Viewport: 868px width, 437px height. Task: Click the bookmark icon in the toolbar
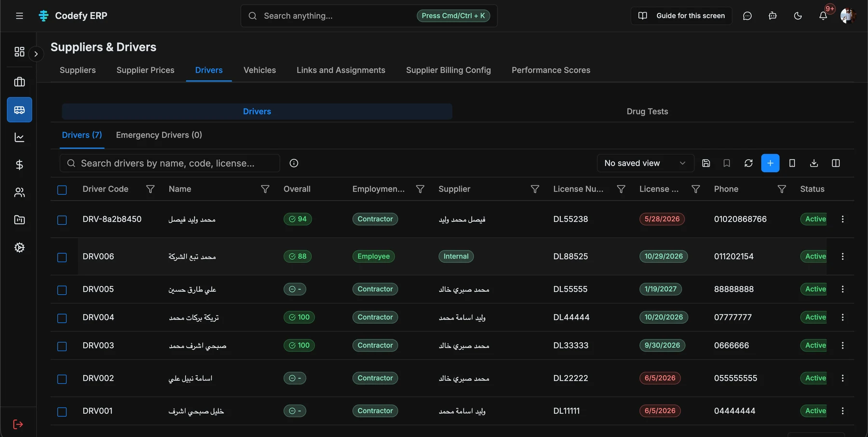click(x=727, y=163)
